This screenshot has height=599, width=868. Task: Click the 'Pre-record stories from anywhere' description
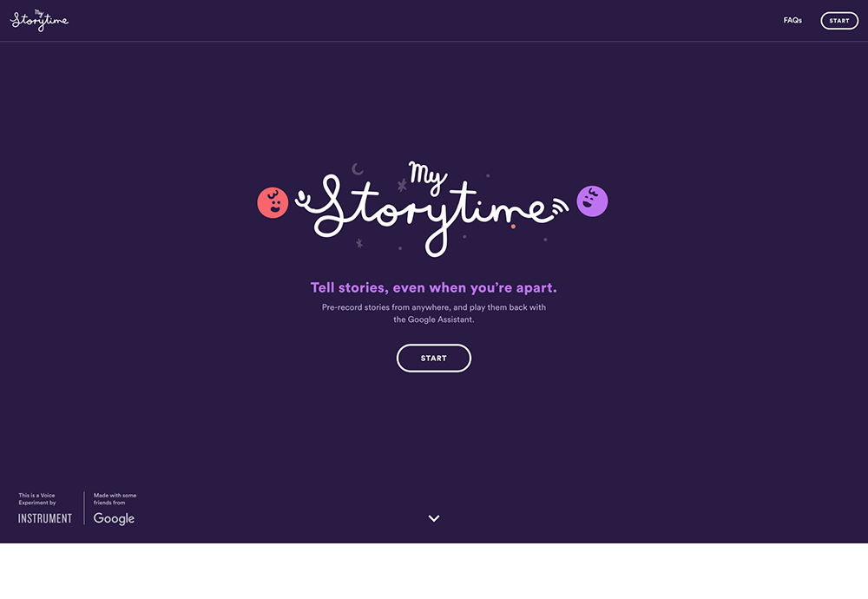pos(433,313)
